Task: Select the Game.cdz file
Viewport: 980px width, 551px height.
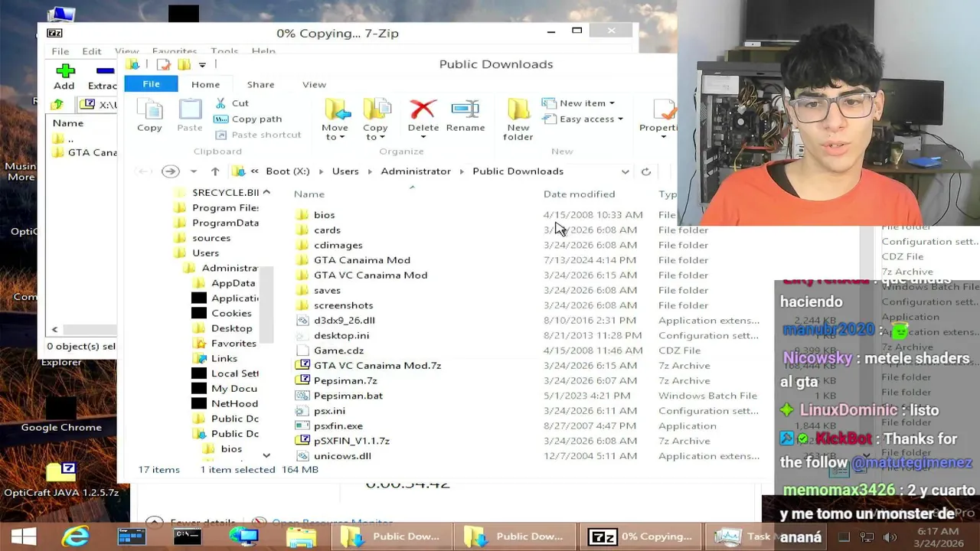Action: click(338, 350)
